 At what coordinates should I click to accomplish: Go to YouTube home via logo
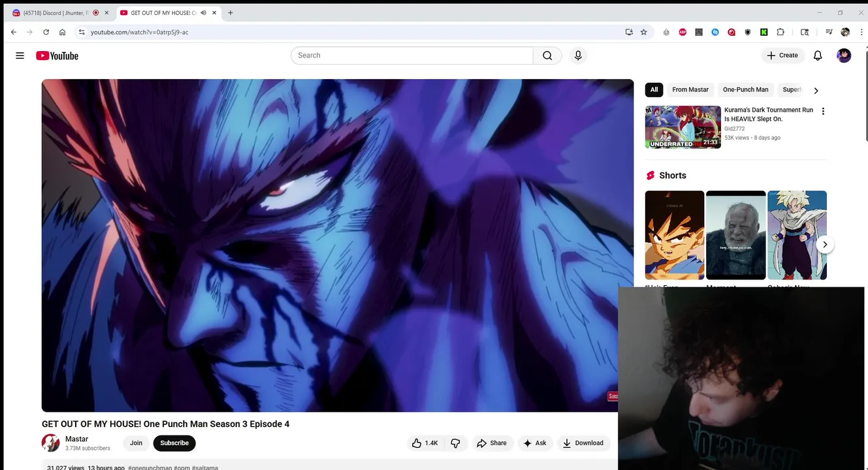pos(57,55)
